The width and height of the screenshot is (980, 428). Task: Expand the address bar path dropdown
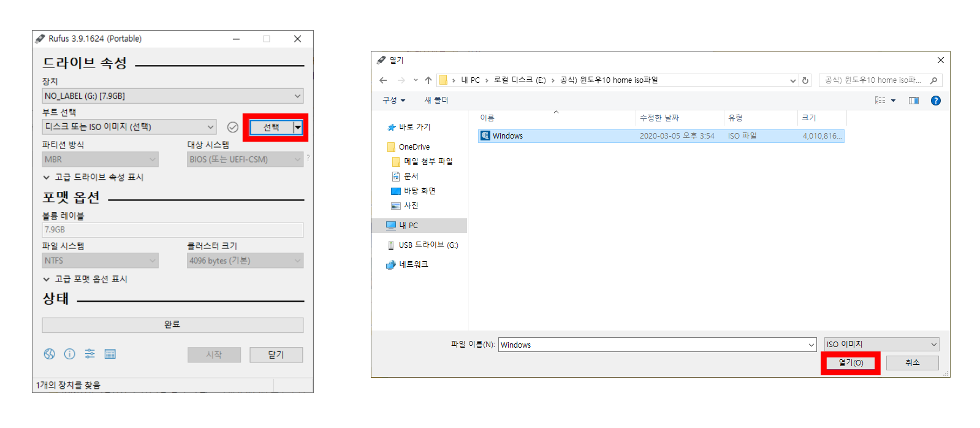click(x=793, y=80)
